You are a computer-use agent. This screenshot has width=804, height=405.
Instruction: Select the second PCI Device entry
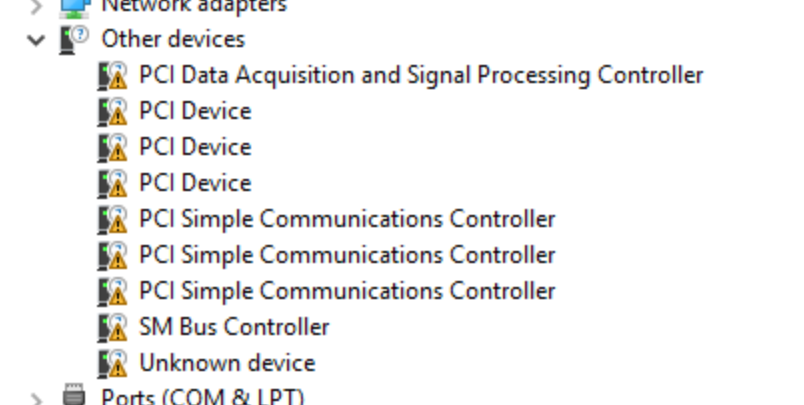[x=195, y=147]
